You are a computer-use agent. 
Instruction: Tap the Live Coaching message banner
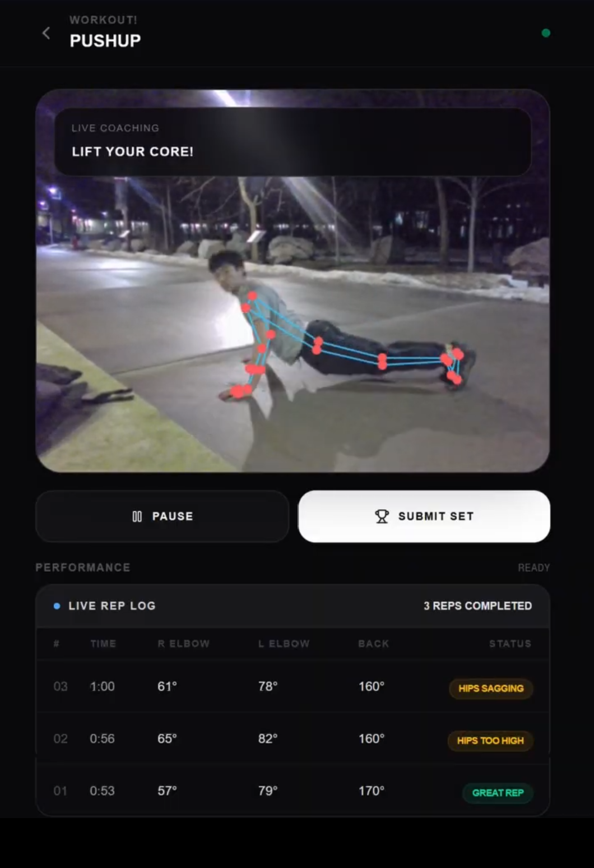pos(293,142)
